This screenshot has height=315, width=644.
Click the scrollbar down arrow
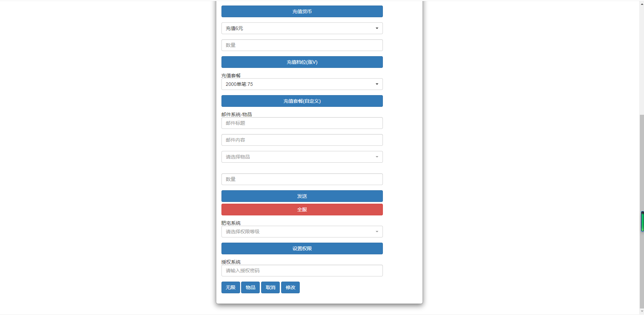click(642, 312)
